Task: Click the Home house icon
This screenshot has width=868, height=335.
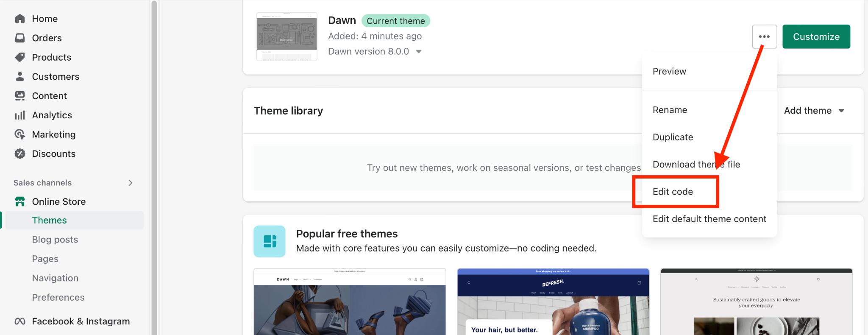Action: pos(20,19)
